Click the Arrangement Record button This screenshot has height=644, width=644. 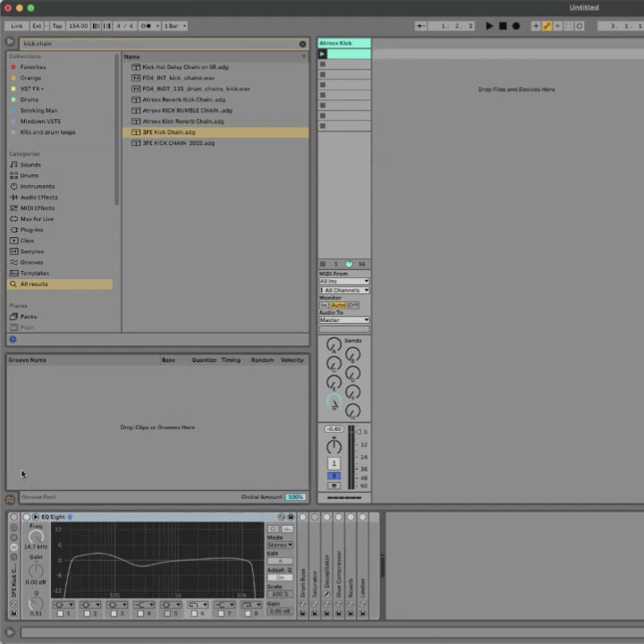point(516,26)
